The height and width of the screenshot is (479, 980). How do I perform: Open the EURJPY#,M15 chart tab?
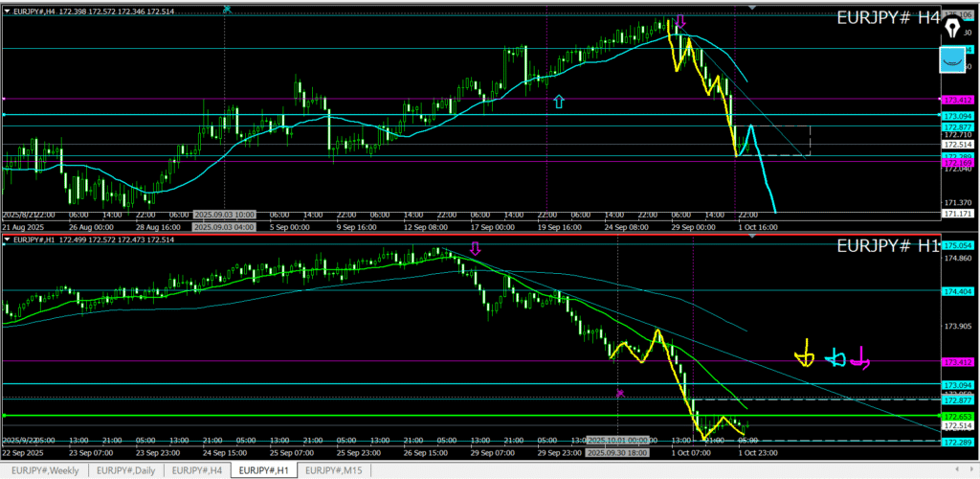333,469
